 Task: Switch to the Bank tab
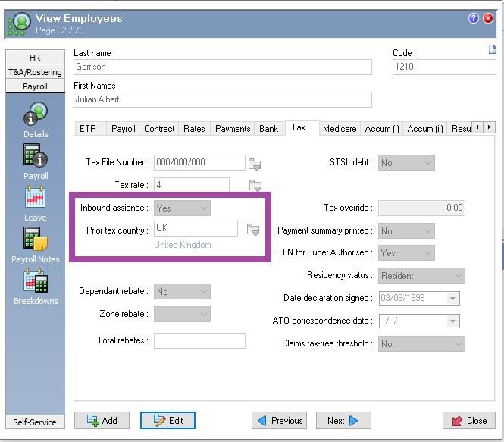tap(268, 129)
